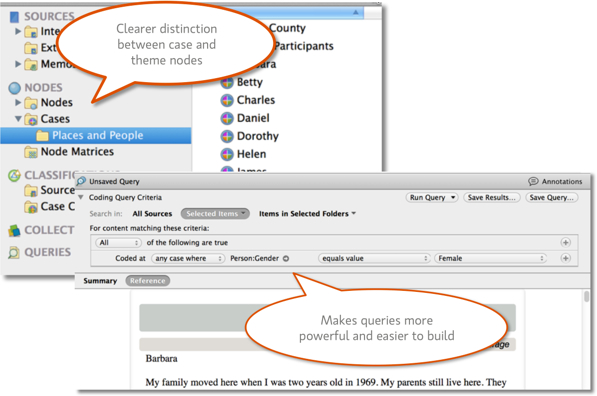
Task: Open the All/Any criteria dropdown
Action: pyautogui.click(x=118, y=243)
